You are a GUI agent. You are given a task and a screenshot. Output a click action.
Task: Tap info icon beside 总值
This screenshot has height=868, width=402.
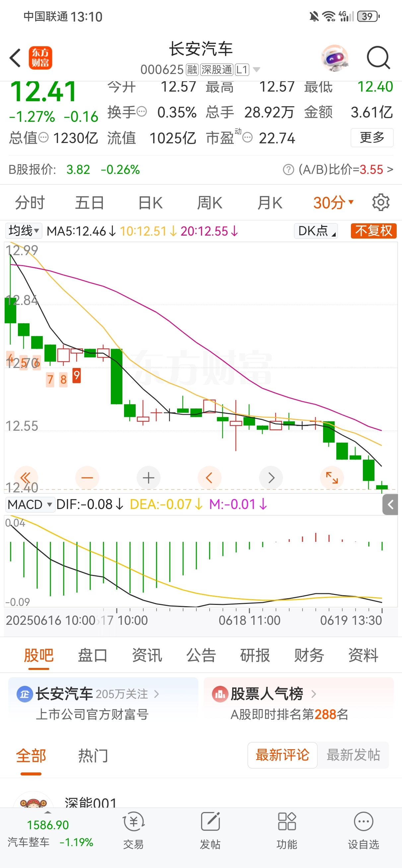click(44, 137)
